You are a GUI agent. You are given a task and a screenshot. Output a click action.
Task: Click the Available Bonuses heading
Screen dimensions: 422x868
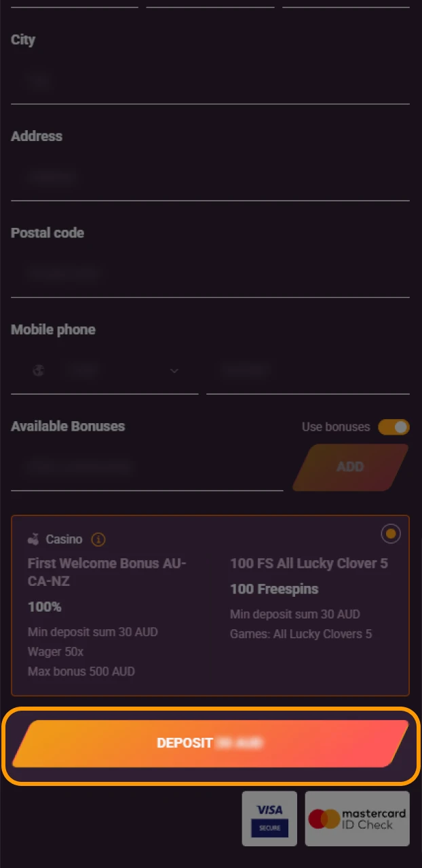click(68, 426)
